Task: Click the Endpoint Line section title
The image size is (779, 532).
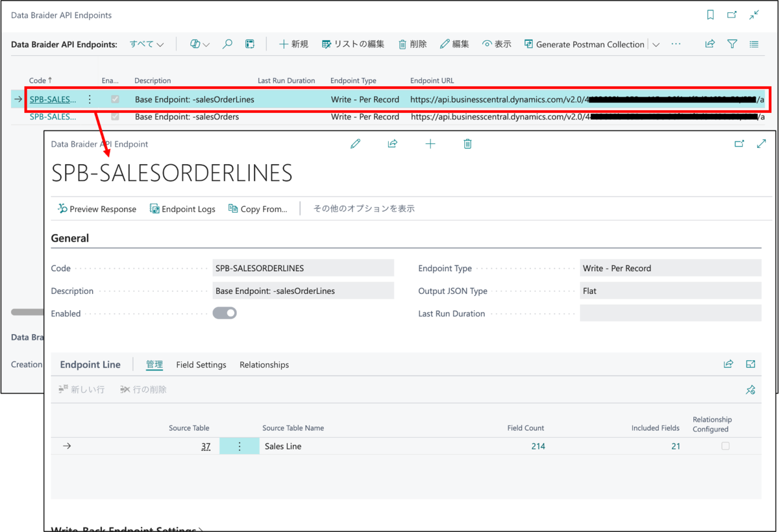Action: click(x=90, y=365)
